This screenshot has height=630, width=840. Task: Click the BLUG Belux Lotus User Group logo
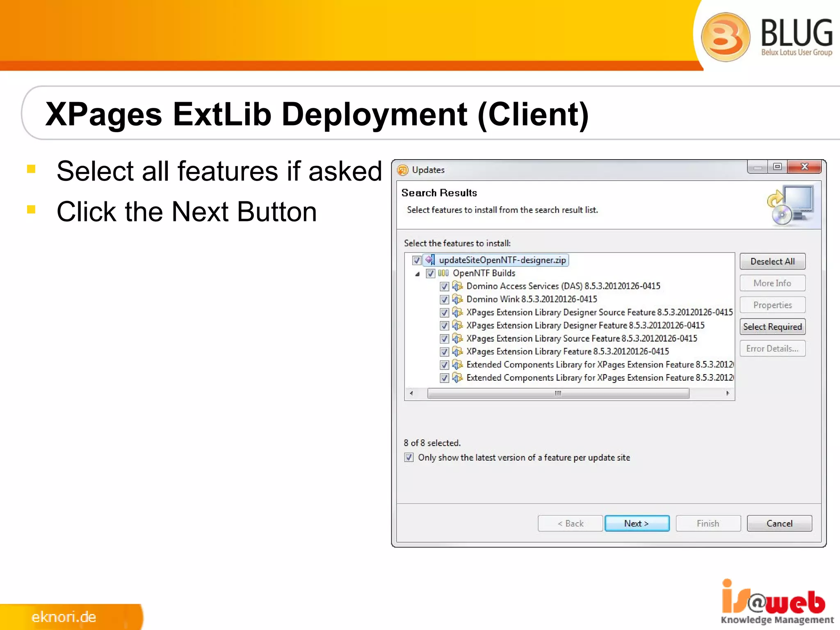click(x=767, y=37)
